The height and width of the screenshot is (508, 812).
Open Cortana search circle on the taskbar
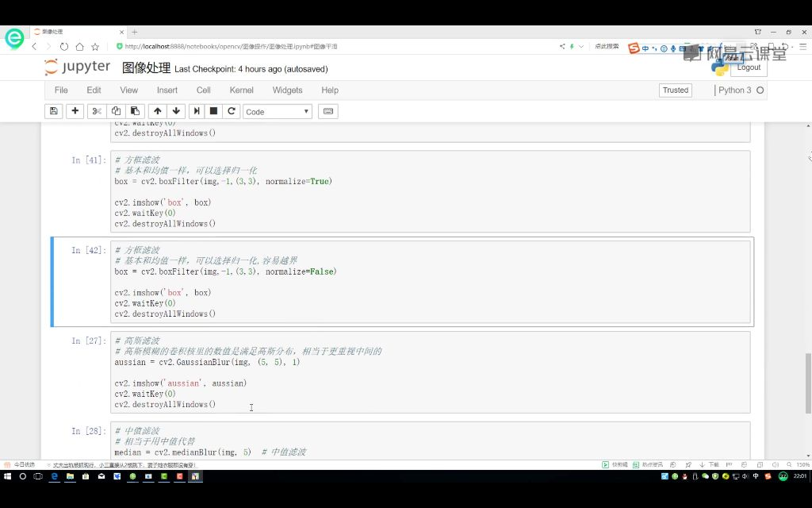[x=23, y=476]
